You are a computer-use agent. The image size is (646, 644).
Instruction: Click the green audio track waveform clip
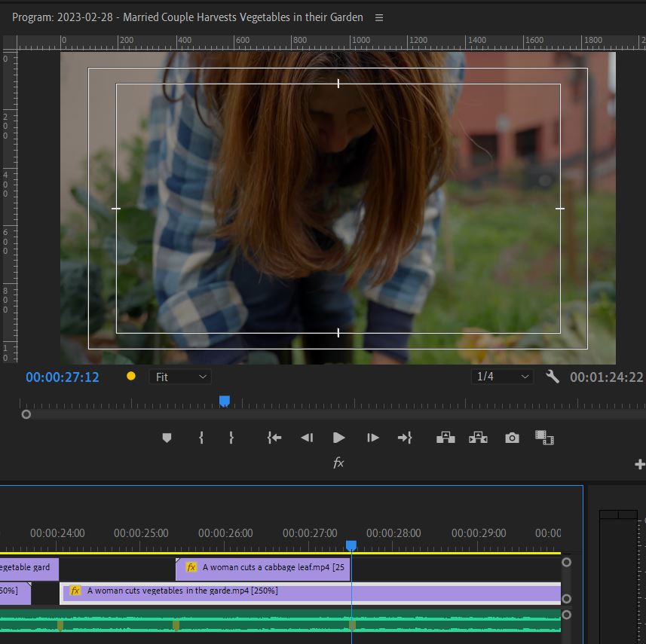point(280,621)
